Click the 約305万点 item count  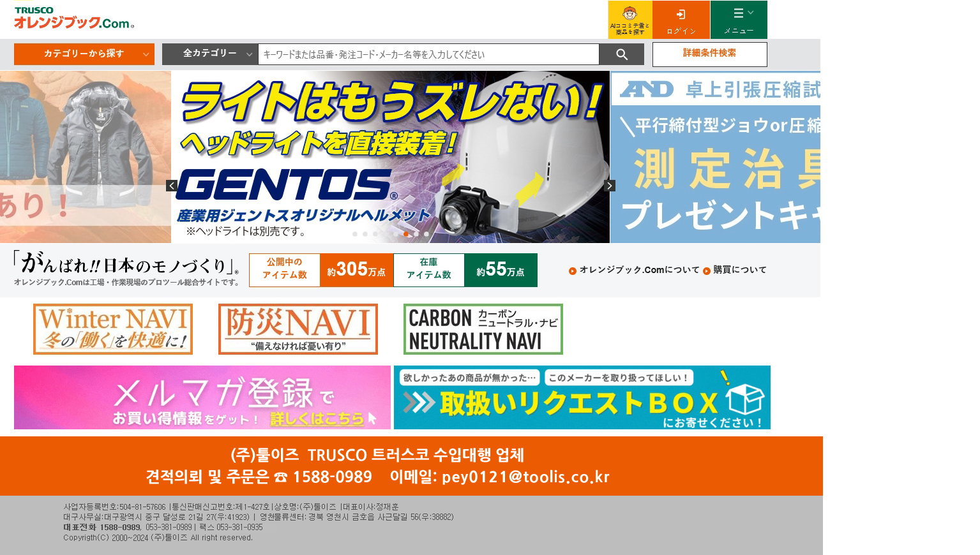pyautogui.click(x=356, y=270)
